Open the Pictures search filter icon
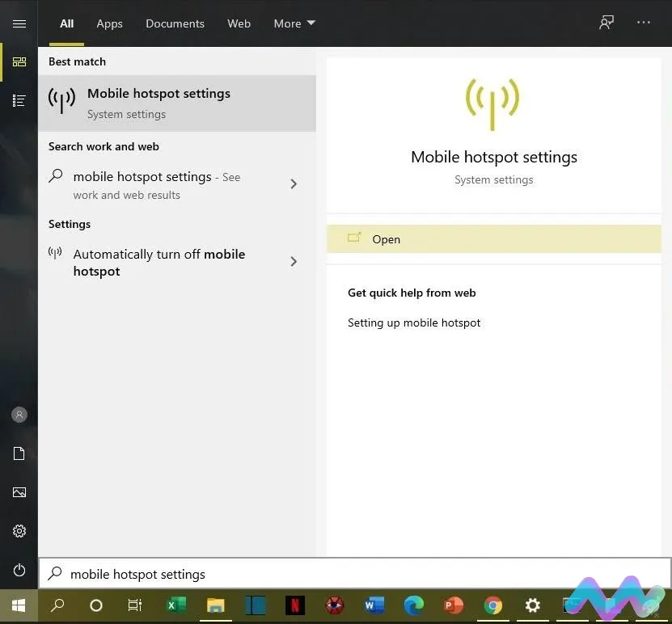Viewport: 672px width, 624px height. [x=19, y=492]
